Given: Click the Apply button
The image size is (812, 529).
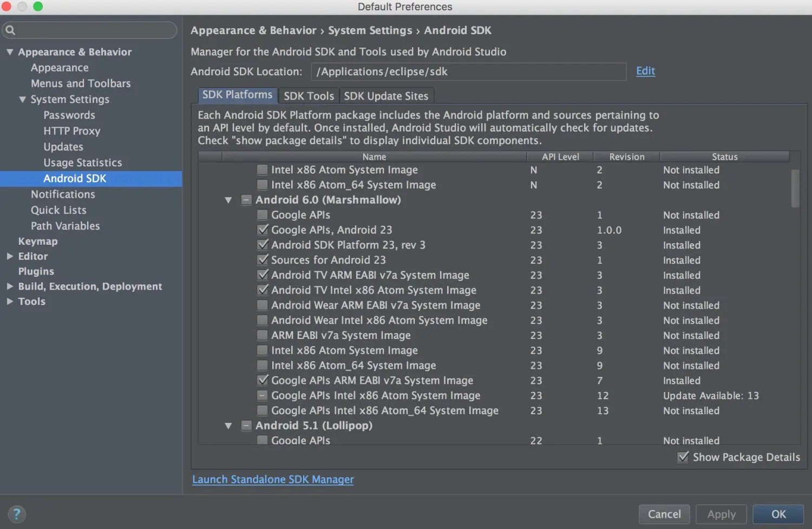Looking at the screenshot, I should tap(721, 514).
